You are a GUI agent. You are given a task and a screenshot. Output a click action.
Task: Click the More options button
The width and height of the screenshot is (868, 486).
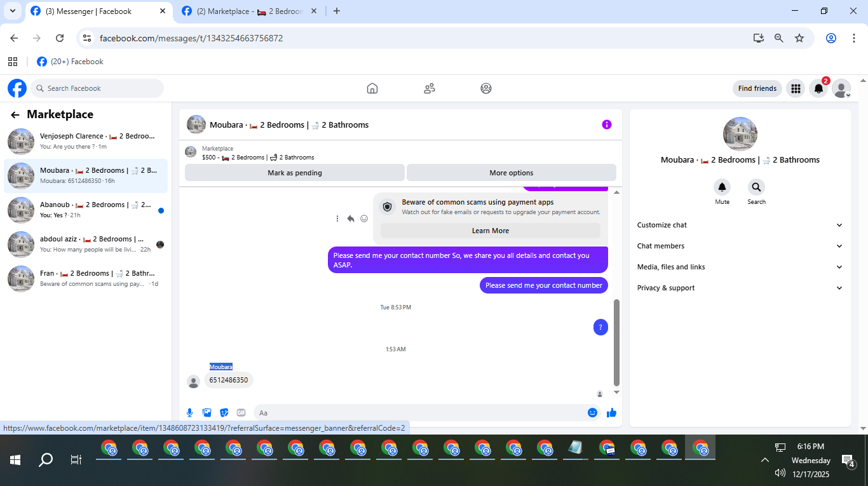(x=512, y=173)
